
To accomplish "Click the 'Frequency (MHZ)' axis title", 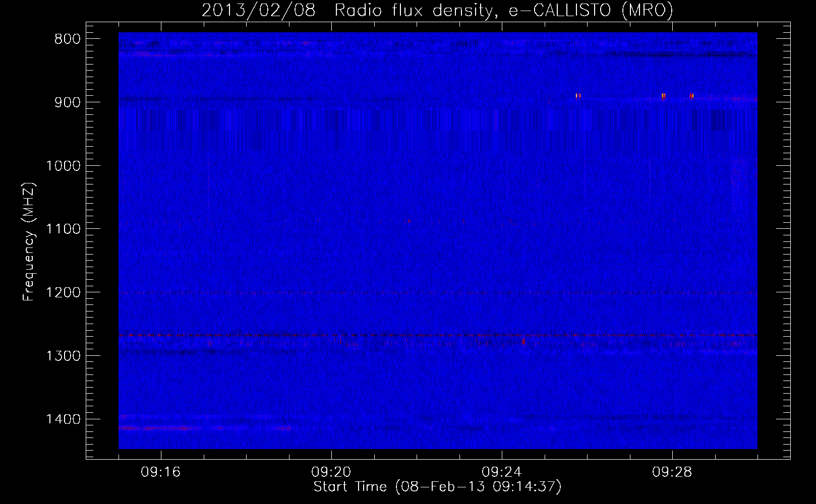I will pyautogui.click(x=29, y=242).
